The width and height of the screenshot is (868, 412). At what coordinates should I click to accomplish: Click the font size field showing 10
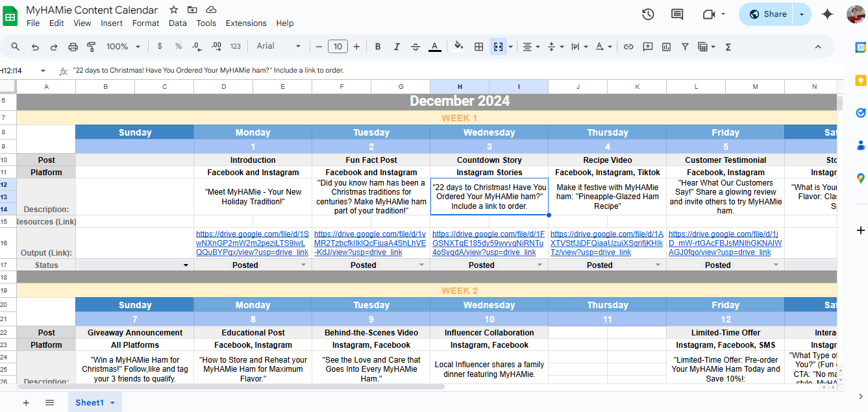coord(338,47)
